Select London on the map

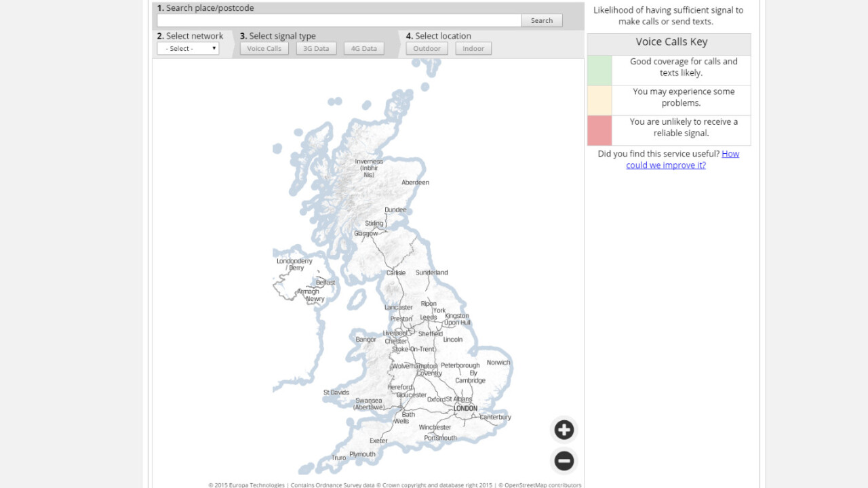pyautogui.click(x=464, y=408)
